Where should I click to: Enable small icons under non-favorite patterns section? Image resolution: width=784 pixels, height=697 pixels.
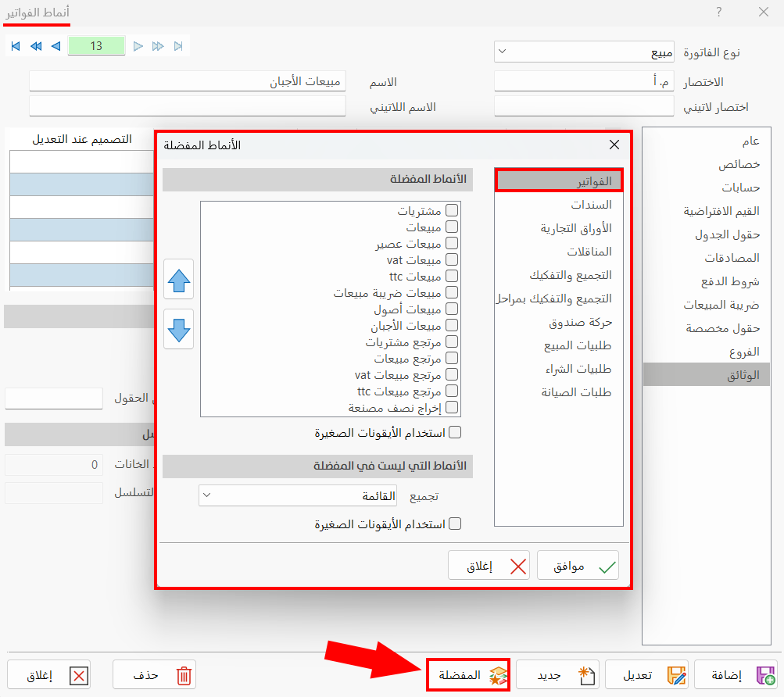[455, 524]
